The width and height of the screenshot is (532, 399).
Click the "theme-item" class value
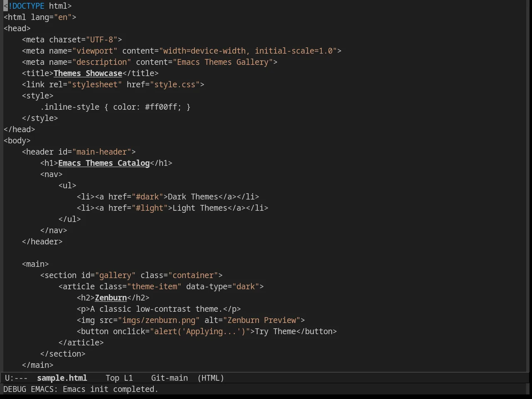coord(154,286)
